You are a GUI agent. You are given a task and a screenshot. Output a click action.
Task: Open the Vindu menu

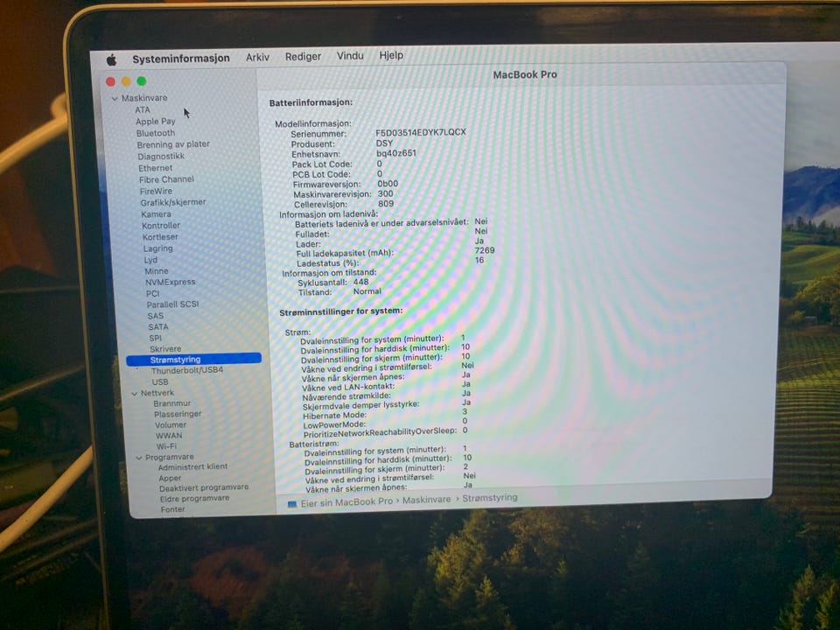pos(350,56)
